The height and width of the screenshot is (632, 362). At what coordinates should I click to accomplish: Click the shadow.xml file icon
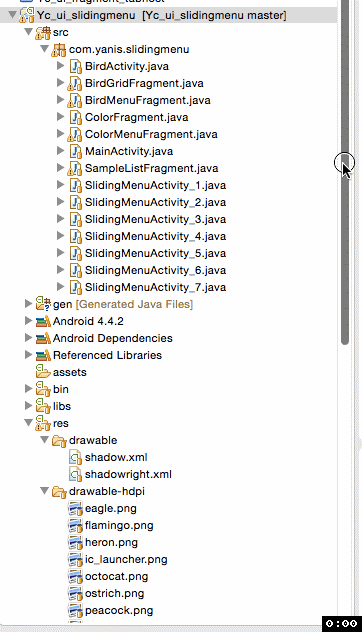click(75, 457)
